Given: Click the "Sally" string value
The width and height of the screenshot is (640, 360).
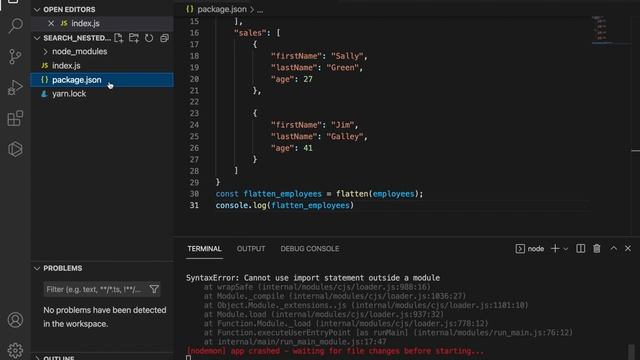Looking at the screenshot, I should (347, 56).
